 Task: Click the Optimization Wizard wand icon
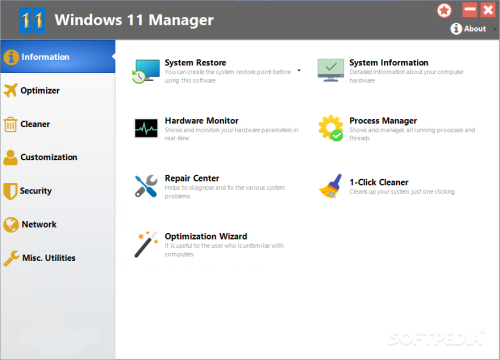[x=146, y=244]
